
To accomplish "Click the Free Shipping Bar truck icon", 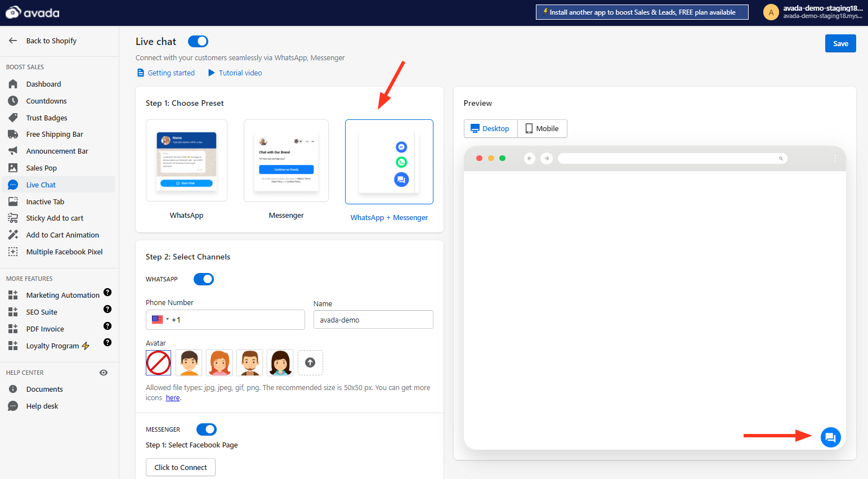I will (x=13, y=134).
